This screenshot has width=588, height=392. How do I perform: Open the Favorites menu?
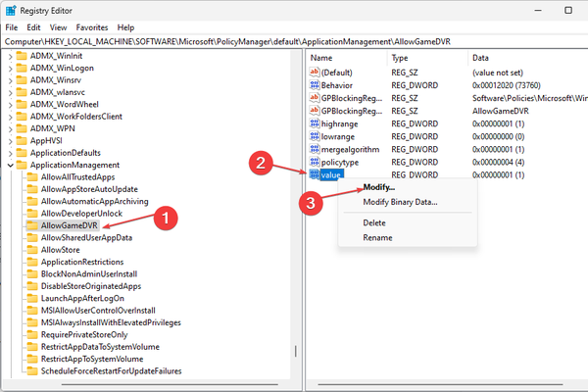(x=94, y=27)
